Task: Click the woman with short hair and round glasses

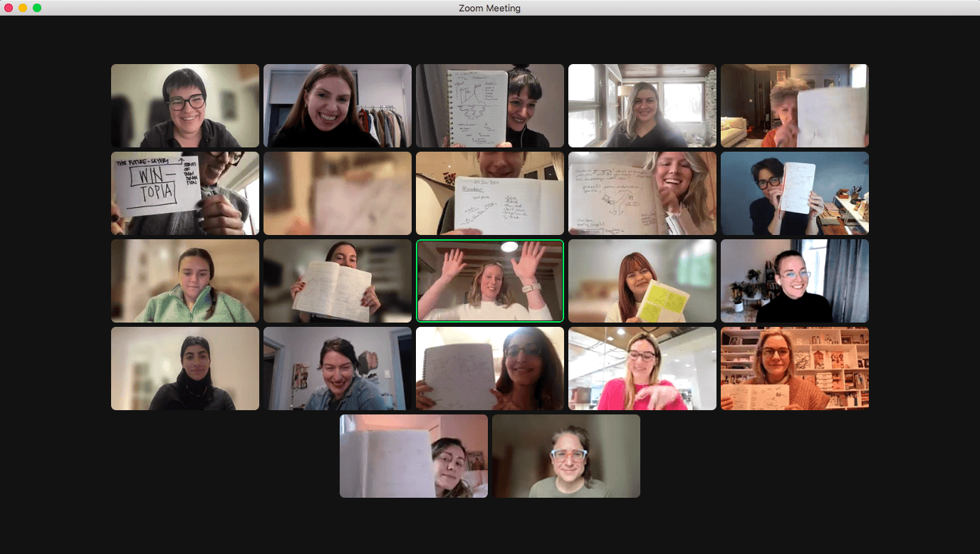Action: 185,105
